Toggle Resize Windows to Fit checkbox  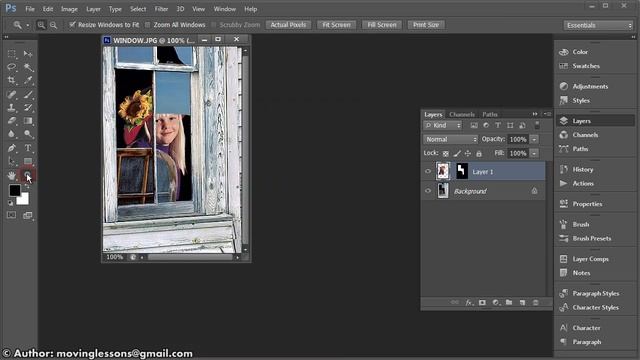click(72, 25)
